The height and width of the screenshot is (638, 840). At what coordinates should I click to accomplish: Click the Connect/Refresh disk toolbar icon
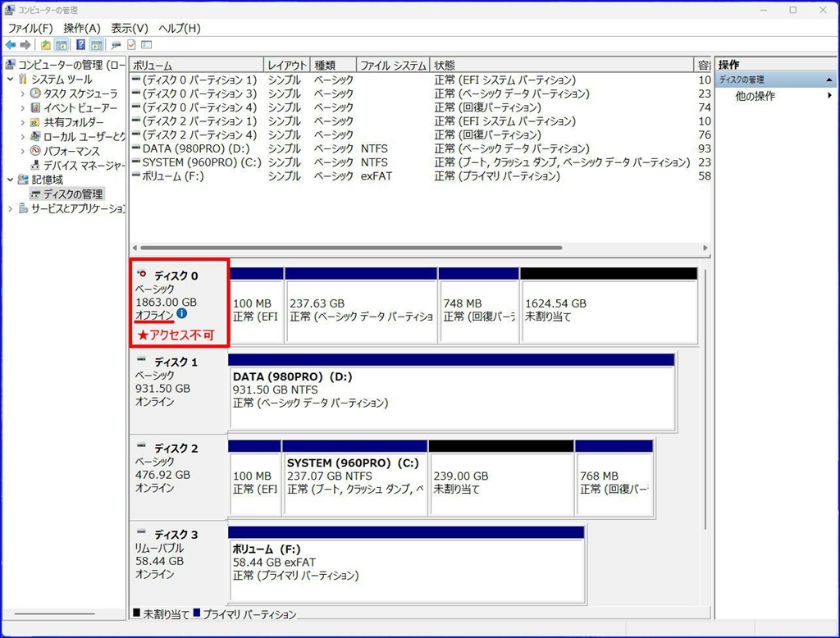(x=116, y=45)
